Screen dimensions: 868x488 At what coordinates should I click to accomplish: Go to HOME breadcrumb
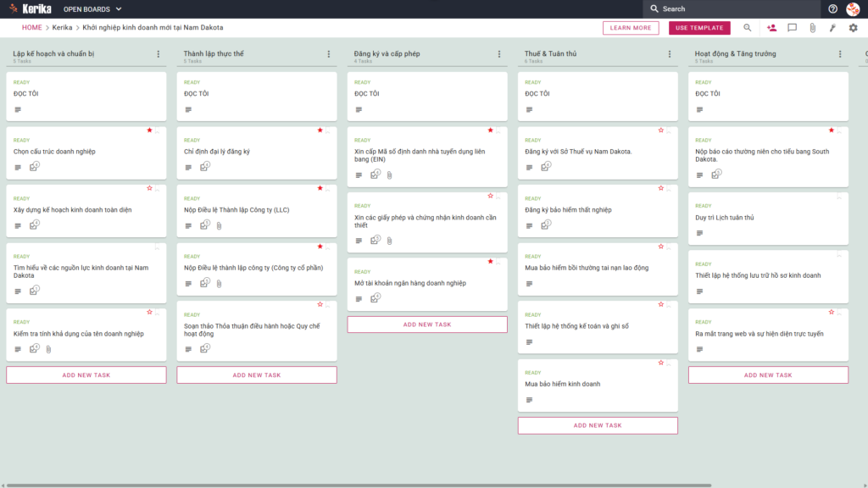point(31,28)
